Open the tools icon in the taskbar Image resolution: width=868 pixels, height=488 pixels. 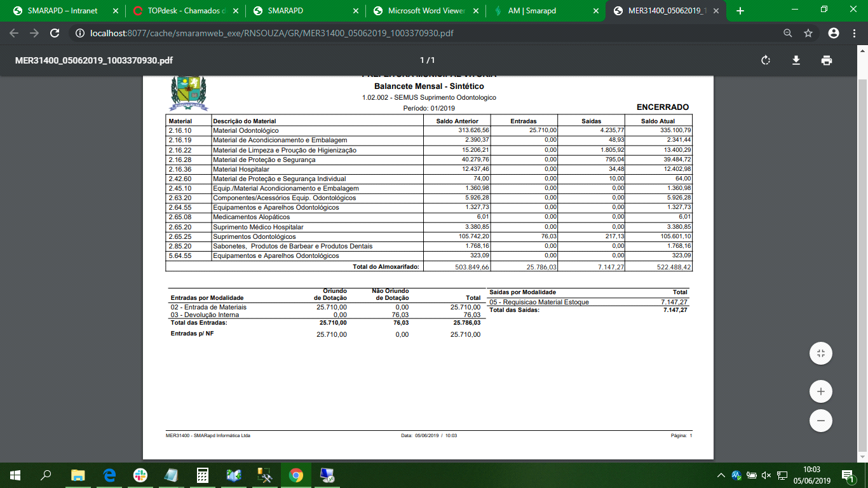click(264, 475)
